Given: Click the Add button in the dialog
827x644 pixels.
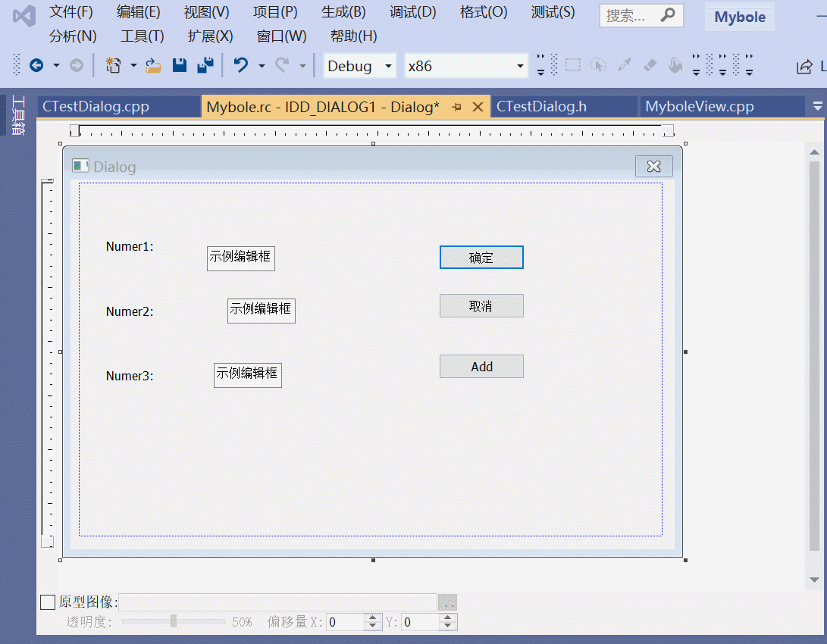Looking at the screenshot, I should pyautogui.click(x=481, y=366).
